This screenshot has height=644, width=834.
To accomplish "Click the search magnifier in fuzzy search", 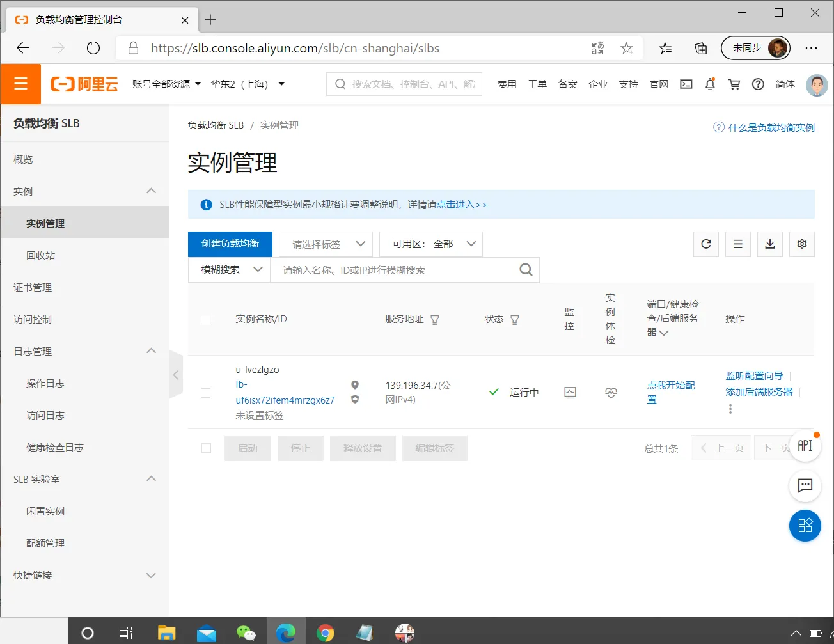I will tap(526, 270).
